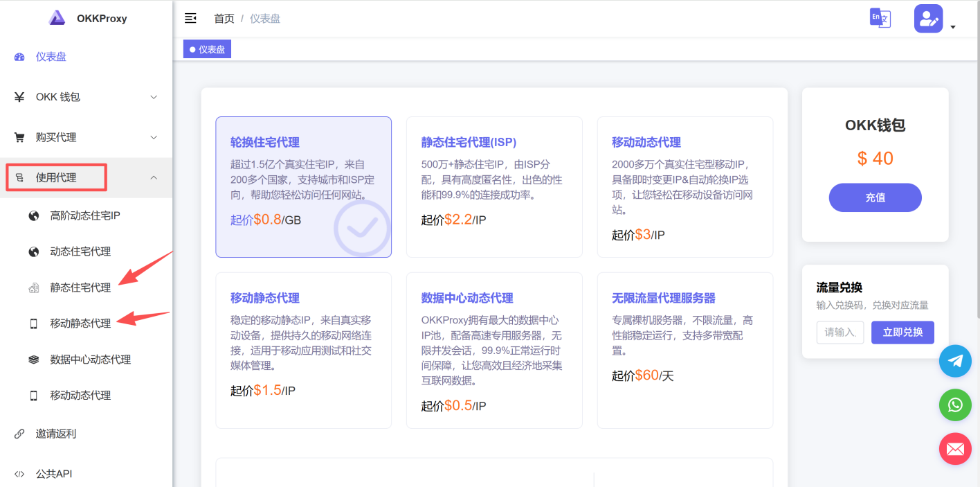Open 动态住宅代理 submenu item
The image size is (980, 487).
86,251
